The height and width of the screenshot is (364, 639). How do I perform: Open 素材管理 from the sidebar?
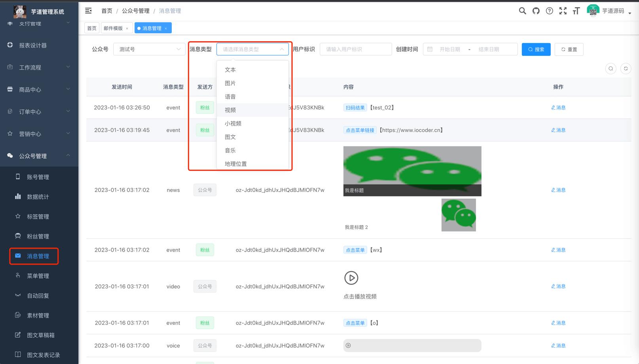pyautogui.click(x=38, y=315)
